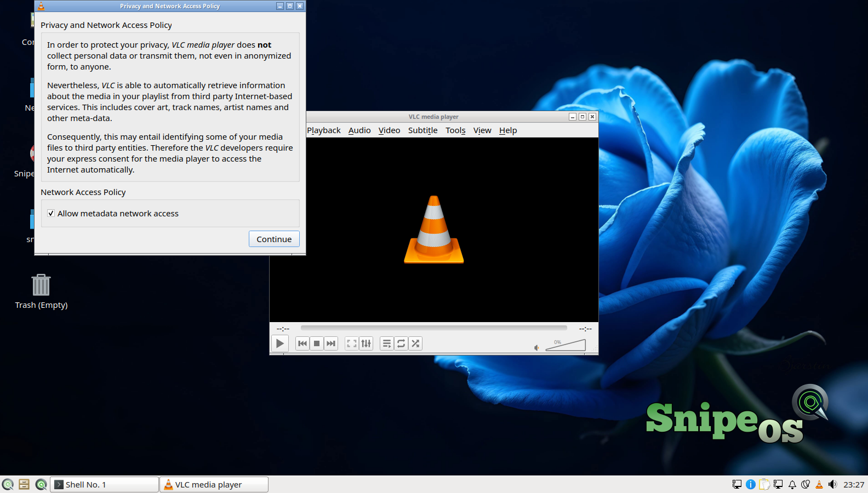Click the first network monitor tray icon

pyautogui.click(x=737, y=484)
